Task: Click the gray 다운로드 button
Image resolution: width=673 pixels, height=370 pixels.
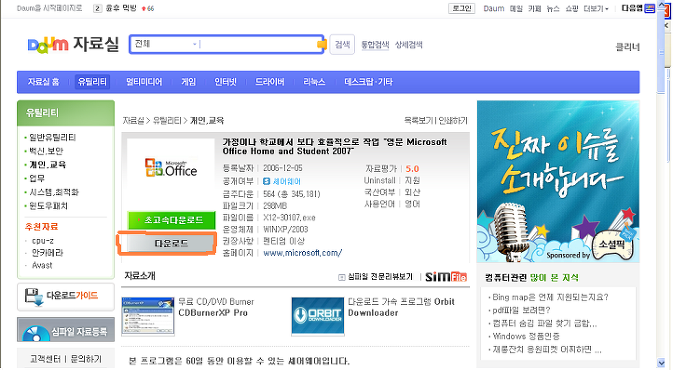Action: 171,243
